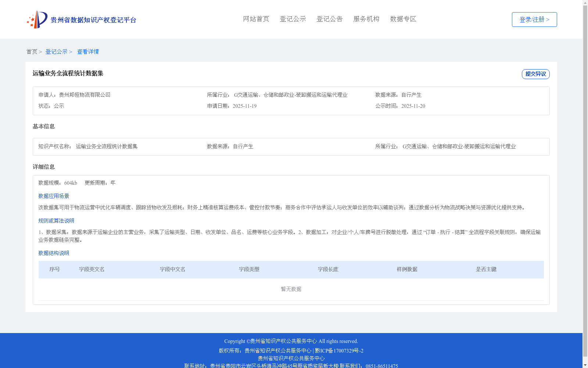Click the 状态：公示 status text
Image resolution: width=588 pixels, height=368 pixels.
51,106
